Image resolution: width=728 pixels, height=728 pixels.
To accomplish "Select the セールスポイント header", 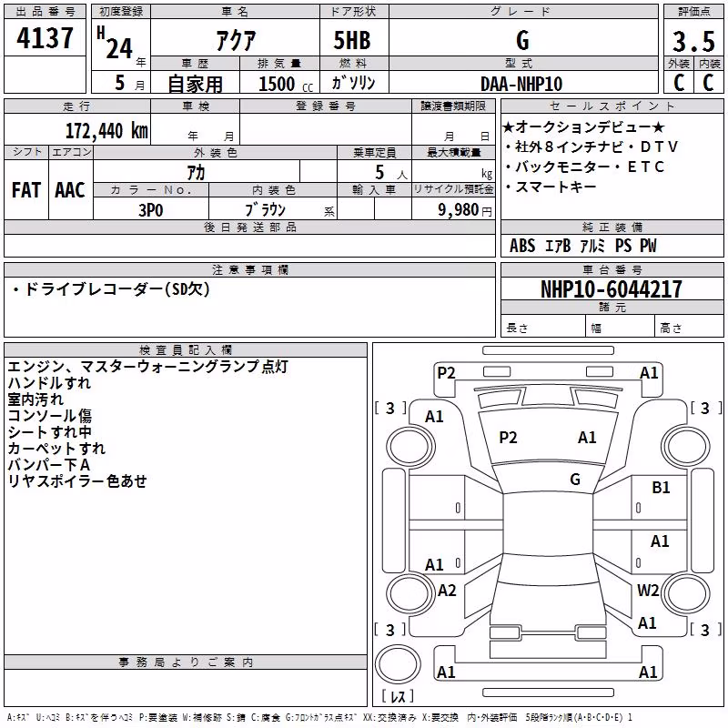I will (x=612, y=106).
